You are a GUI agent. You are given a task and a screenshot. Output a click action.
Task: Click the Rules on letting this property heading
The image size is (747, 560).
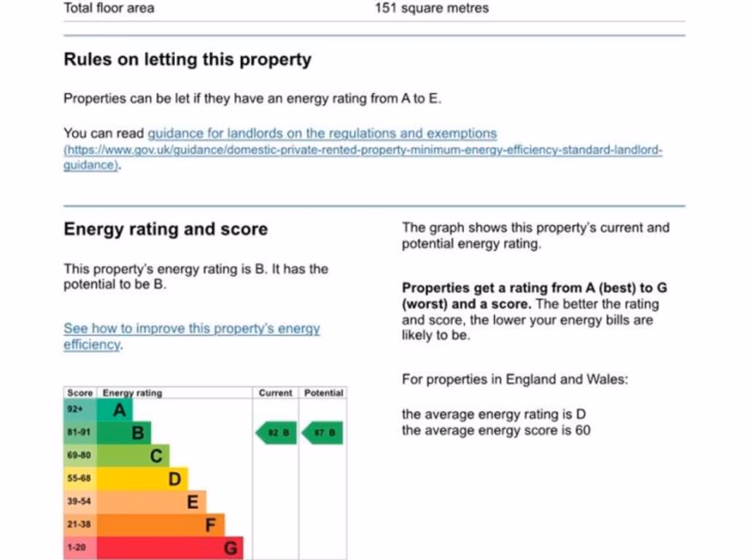pos(187,60)
